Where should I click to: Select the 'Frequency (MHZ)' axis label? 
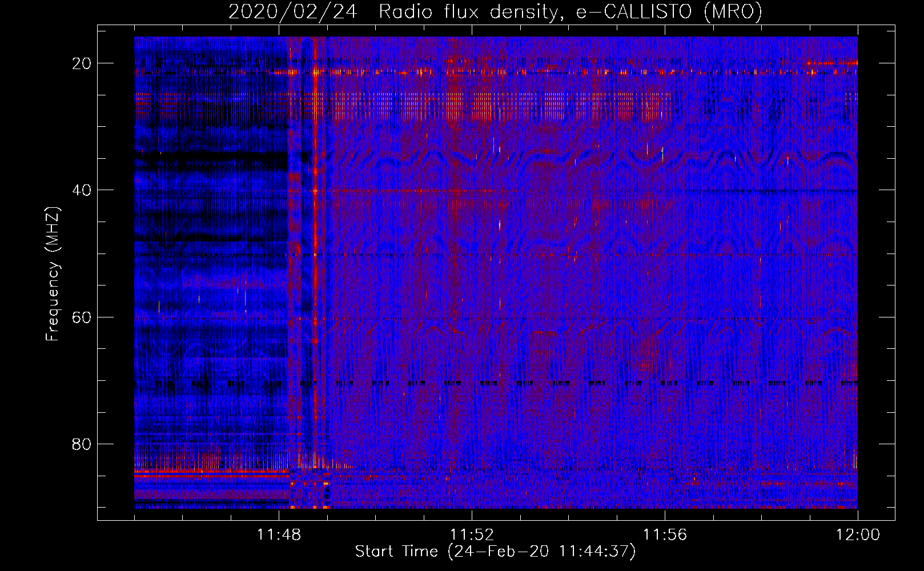[x=53, y=274]
